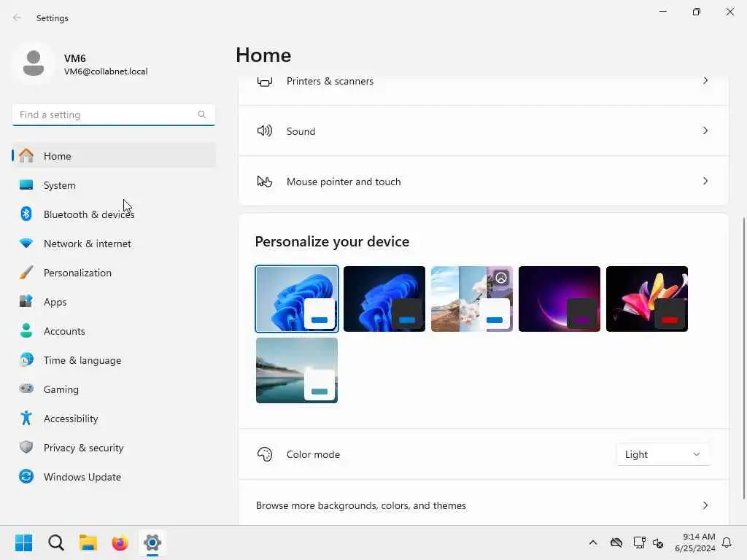Image resolution: width=747 pixels, height=560 pixels.
Task: Click the Personalization paintbrush icon
Action: [26, 273]
